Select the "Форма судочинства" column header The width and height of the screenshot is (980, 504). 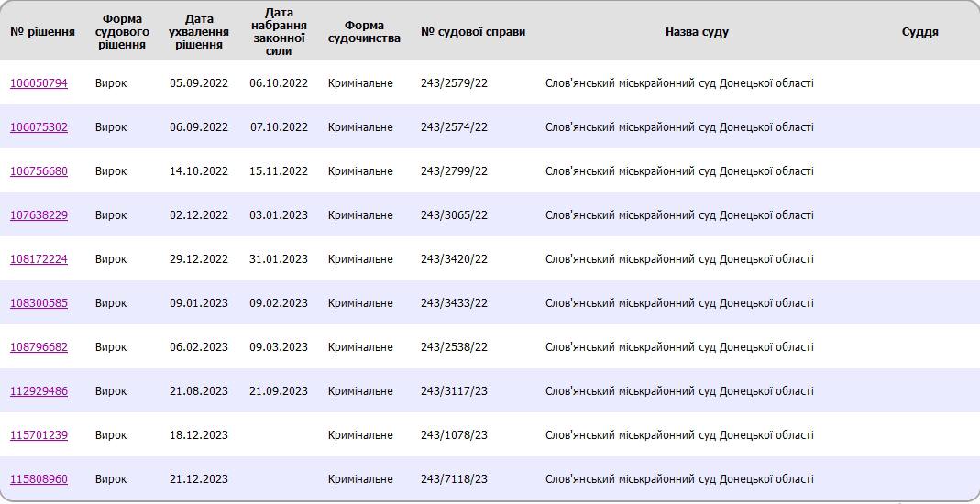(x=364, y=32)
